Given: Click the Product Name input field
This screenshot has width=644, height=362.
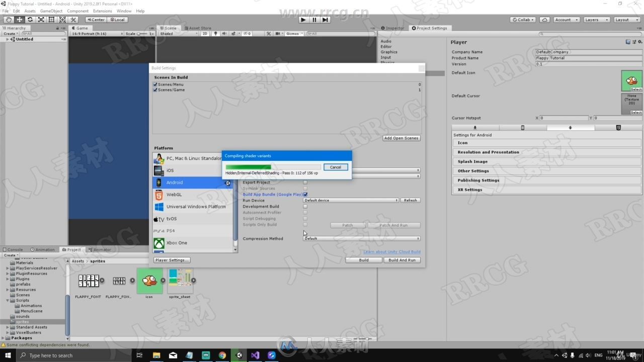Looking at the screenshot, I should [589, 58].
